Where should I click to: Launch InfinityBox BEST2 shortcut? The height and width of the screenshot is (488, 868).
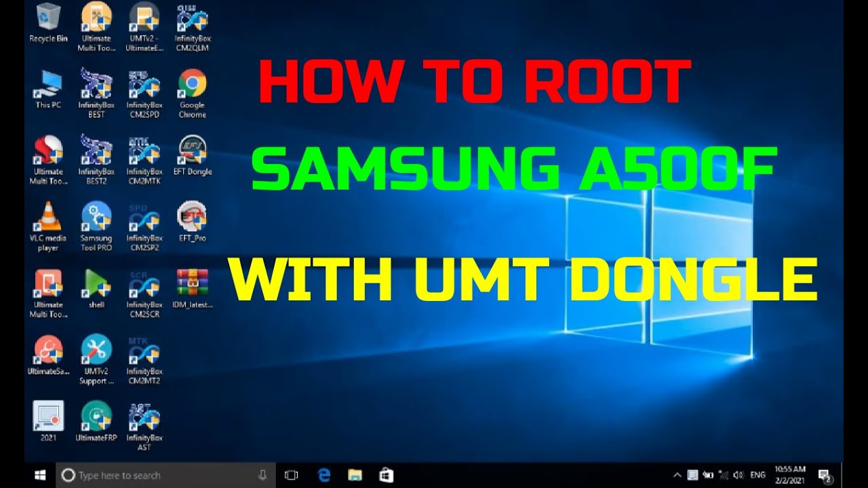tap(96, 159)
